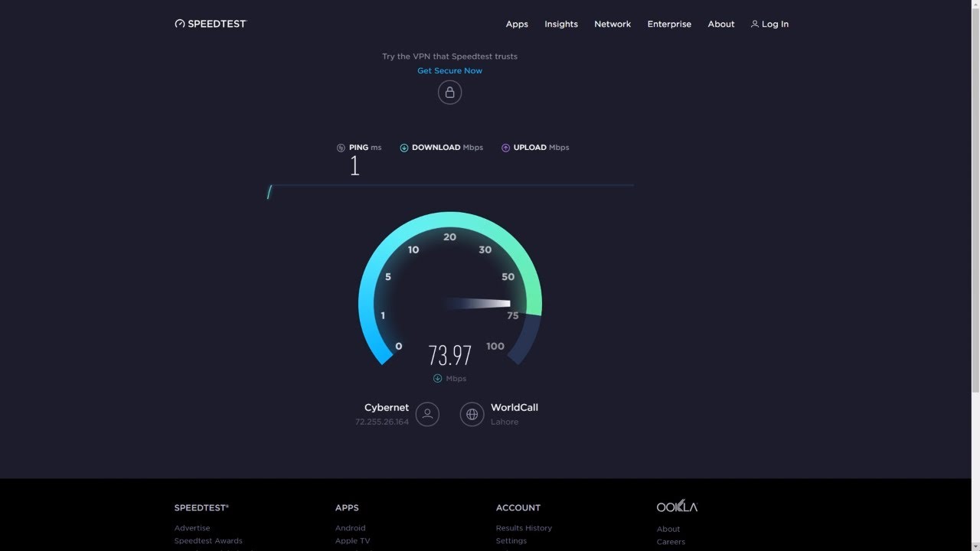
Task: Click the ping icon beside PING ms
Action: click(341, 148)
